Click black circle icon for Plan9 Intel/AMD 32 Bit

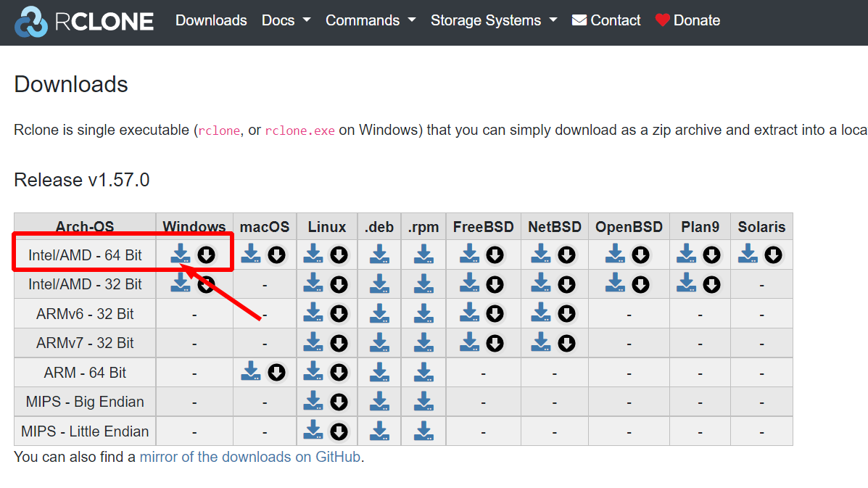pyautogui.click(x=712, y=284)
